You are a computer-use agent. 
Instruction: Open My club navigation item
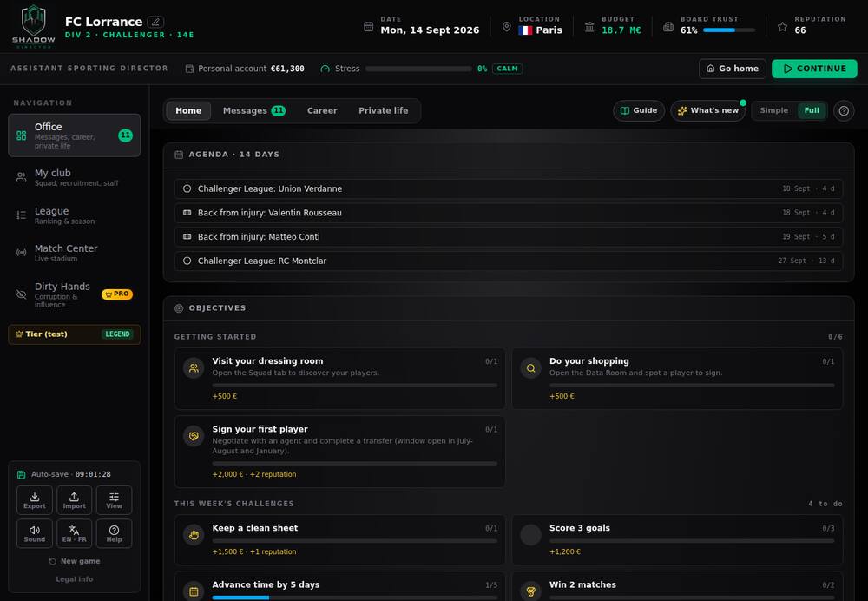pos(74,177)
